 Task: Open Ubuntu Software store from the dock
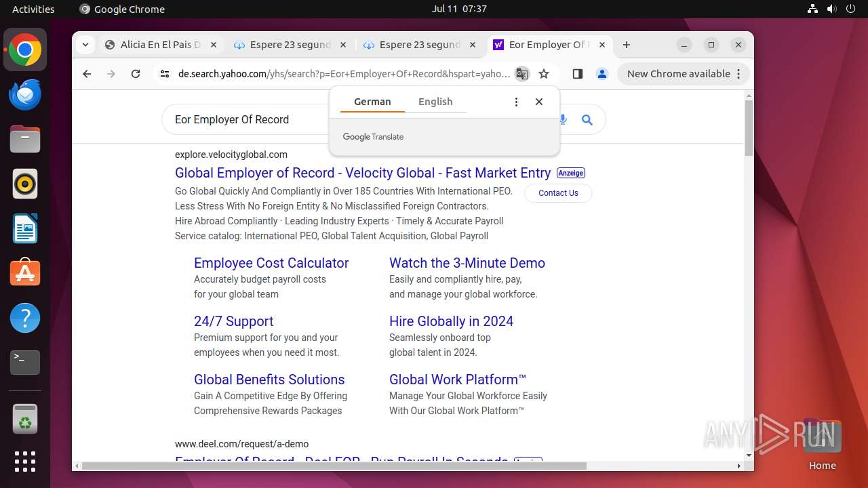[x=25, y=273]
